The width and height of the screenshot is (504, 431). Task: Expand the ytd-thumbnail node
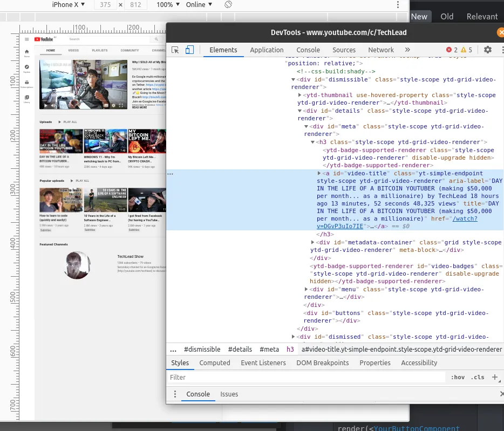299,95
